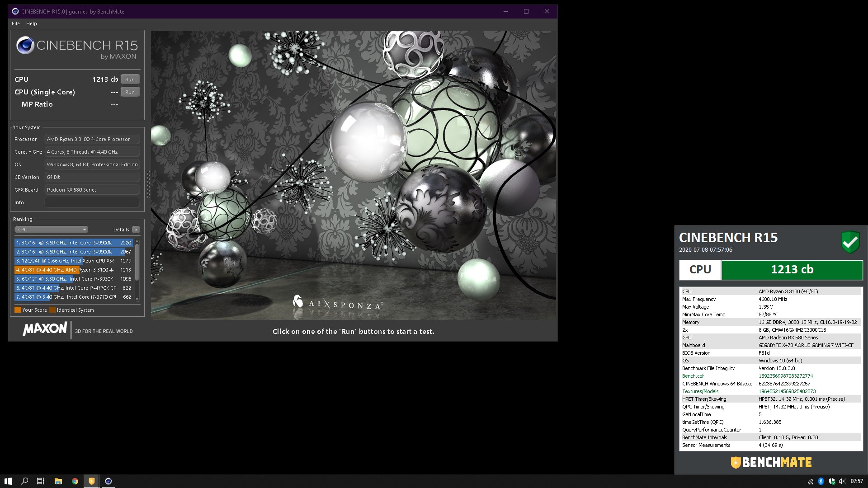Viewport: 868px width, 488px height.
Task: Open network tray icon
Action: pos(811,481)
